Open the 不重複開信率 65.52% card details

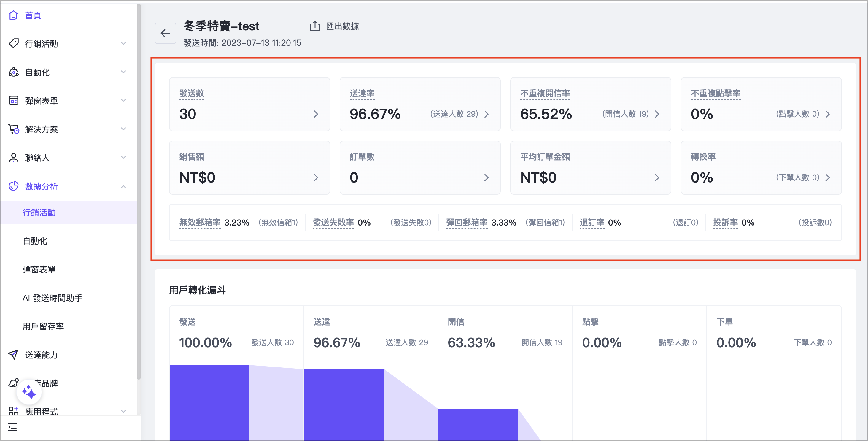[x=590, y=104]
